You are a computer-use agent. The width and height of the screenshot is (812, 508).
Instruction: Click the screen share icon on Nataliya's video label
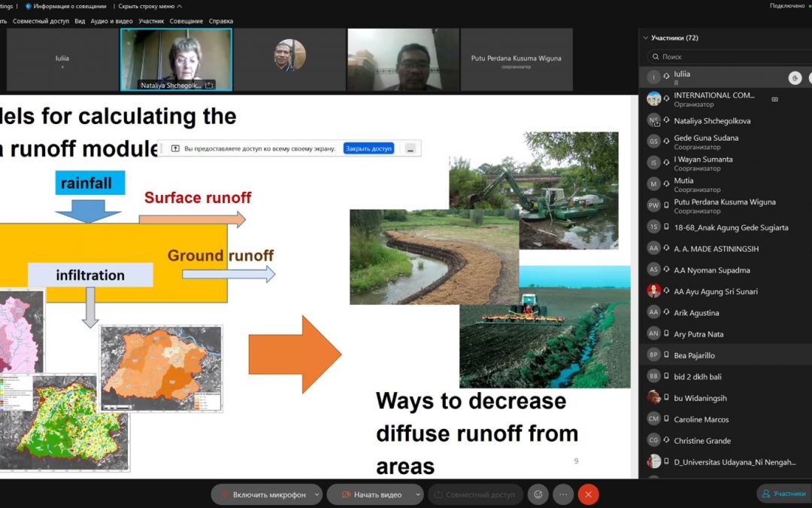(209, 85)
